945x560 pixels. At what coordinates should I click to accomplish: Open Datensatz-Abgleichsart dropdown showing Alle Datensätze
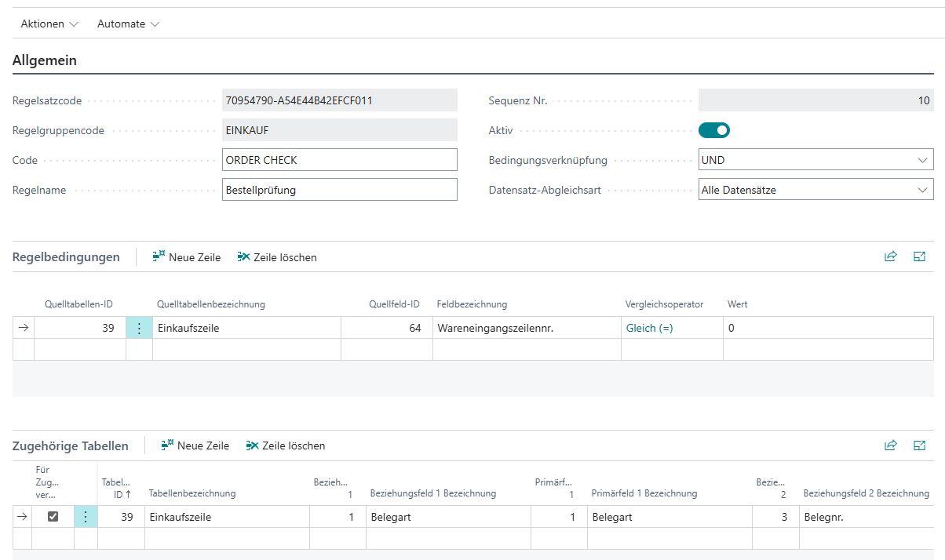815,190
